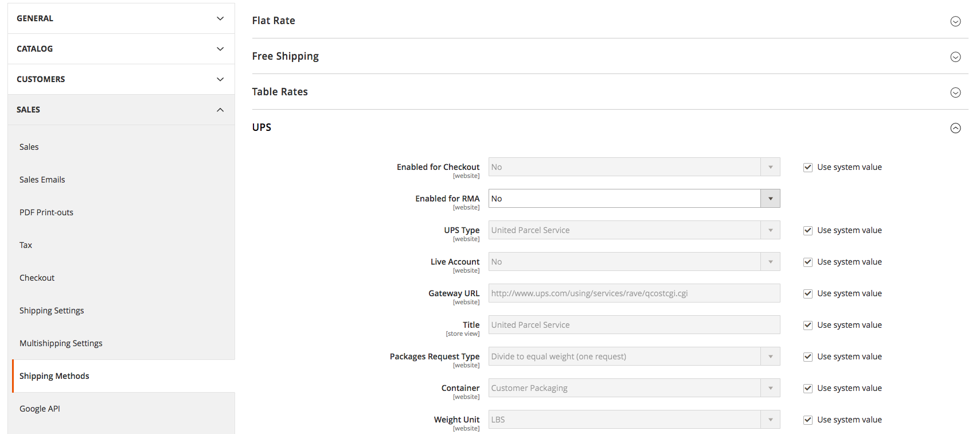
Task: Click the CATALOG sidebar group title
Action: pyautogui.click(x=35, y=49)
